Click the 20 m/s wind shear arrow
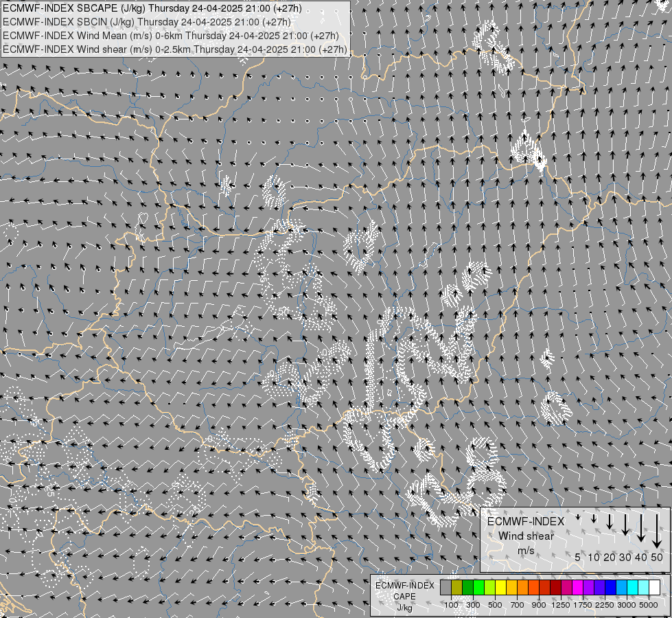The width and height of the screenshot is (672, 618). (x=610, y=522)
